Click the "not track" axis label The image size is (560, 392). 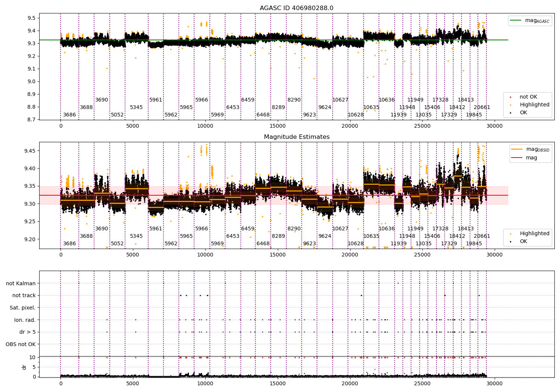(x=24, y=295)
